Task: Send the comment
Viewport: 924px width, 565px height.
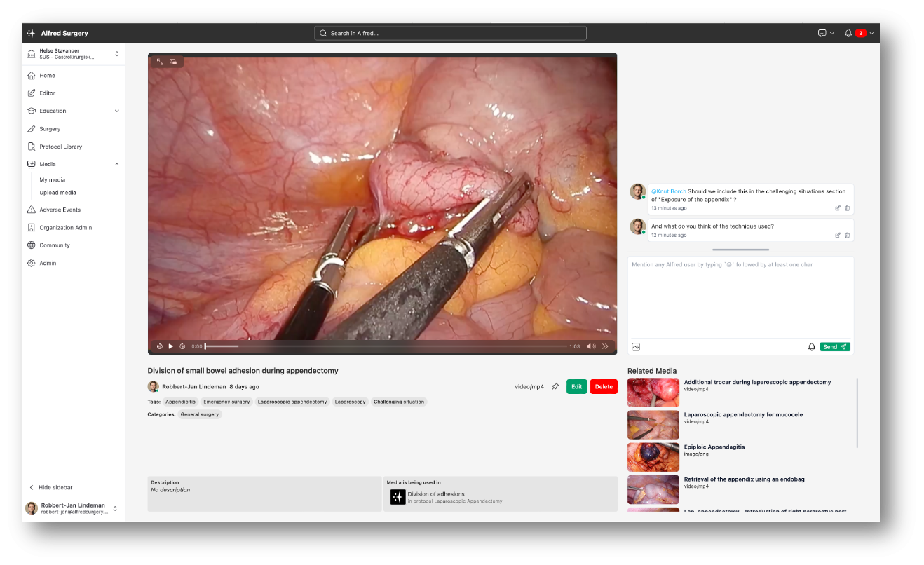Action: click(x=835, y=347)
